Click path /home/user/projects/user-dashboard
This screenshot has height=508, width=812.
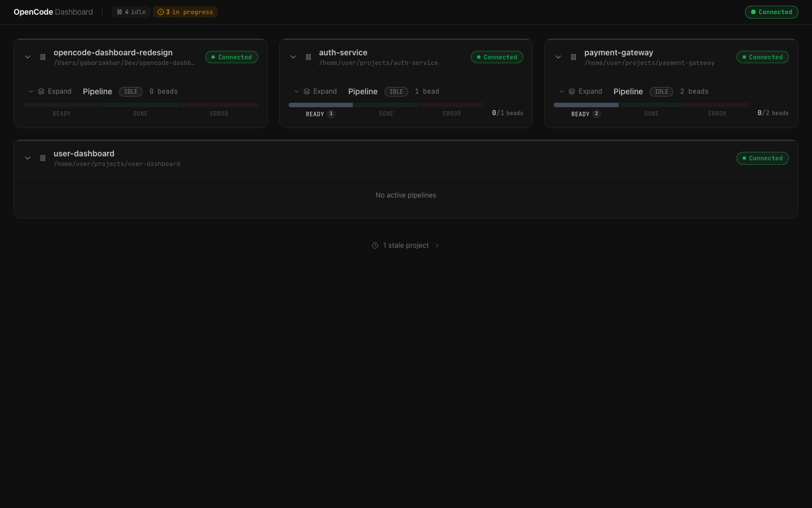coord(117,164)
